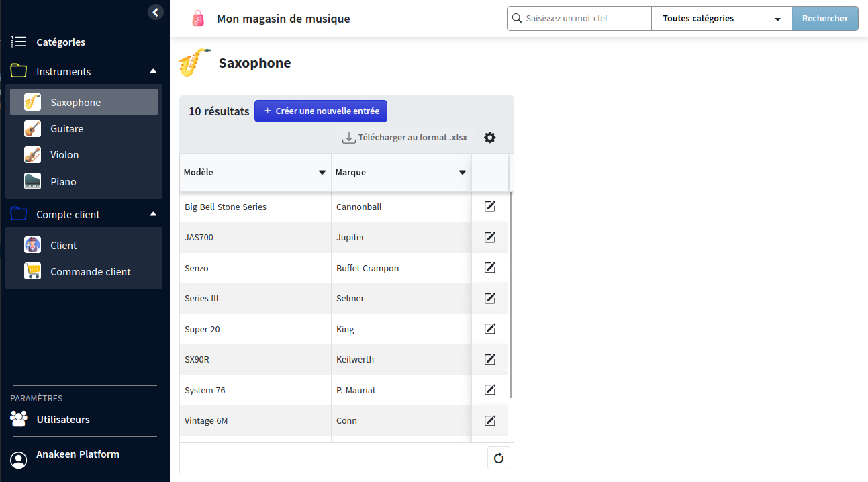The image size is (868, 482).
Task: Click Créer une nouvelle entrée
Action: pos(320,110)
